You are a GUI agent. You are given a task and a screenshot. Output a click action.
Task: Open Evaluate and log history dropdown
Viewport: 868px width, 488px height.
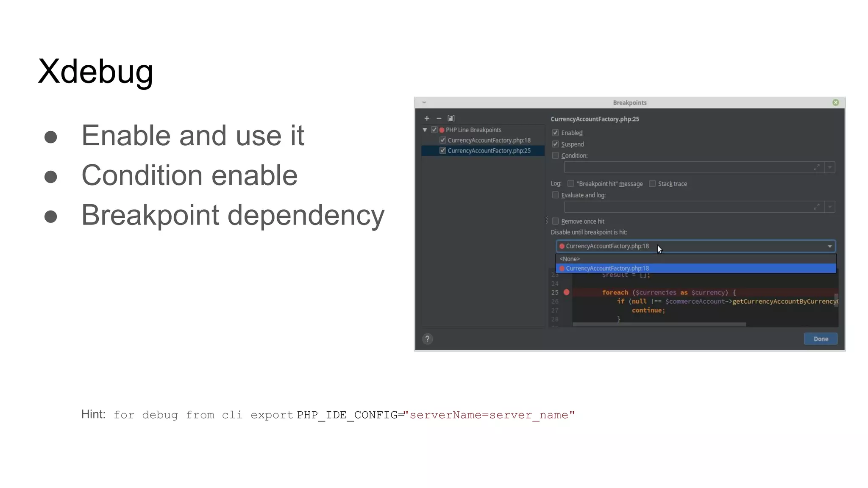830,207
